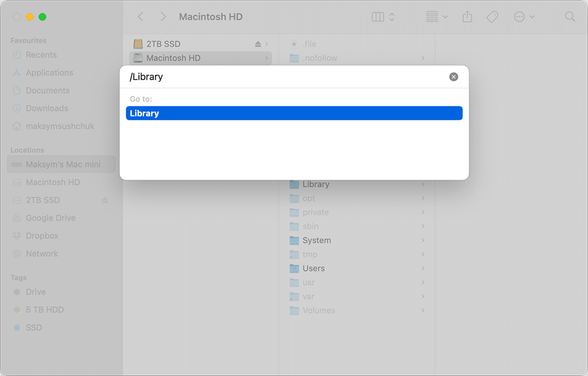The height and width of the screenshot is (376, 588).
Task: Expand the Library folder chevron
Action: 423,184
